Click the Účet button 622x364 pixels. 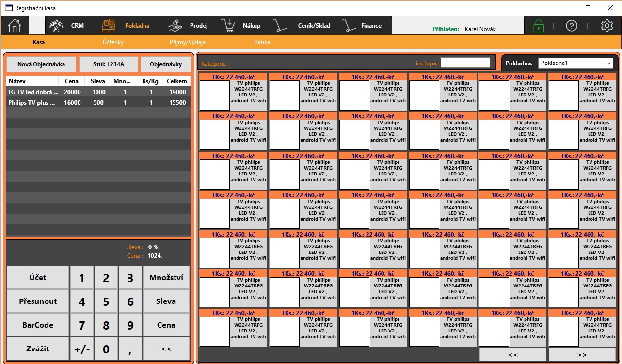(x=38, y=277)
